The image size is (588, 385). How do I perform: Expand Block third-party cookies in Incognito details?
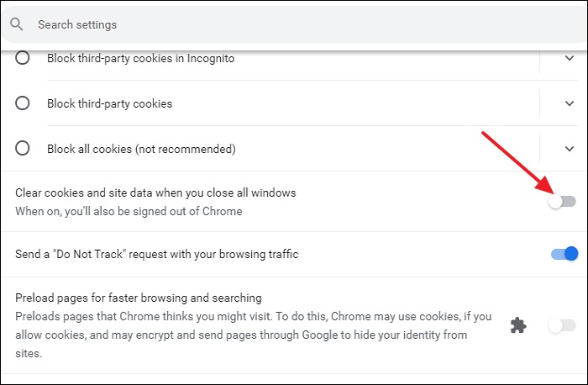pos(570,59)
